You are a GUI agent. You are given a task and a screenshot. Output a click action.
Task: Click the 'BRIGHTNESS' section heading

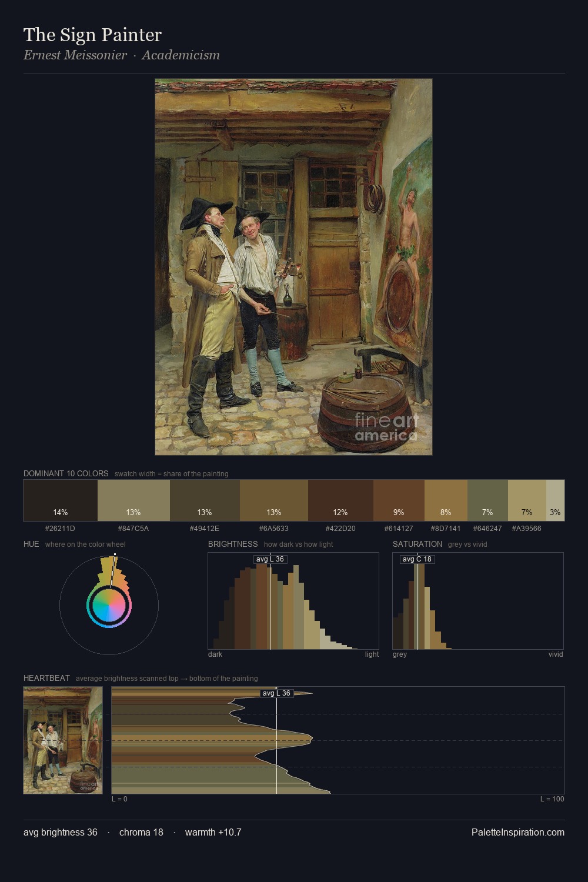[x=233, y=544]
